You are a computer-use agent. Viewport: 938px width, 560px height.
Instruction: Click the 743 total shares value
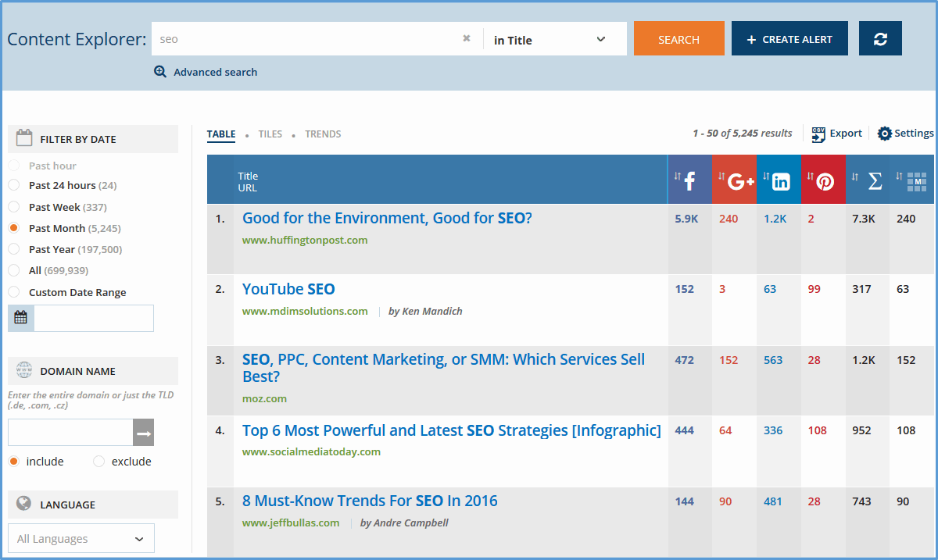[x=861, y=501]
